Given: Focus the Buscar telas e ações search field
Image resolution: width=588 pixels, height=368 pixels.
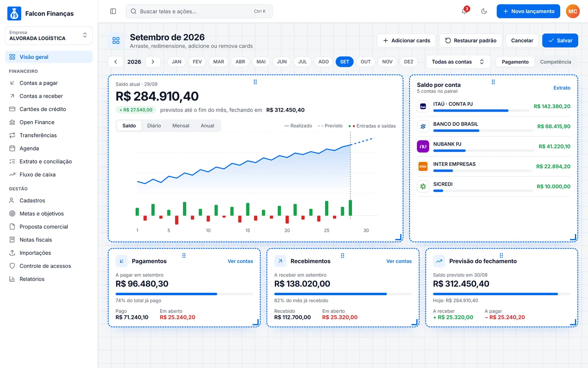Looking at the screenshot, I should [199, 11].
